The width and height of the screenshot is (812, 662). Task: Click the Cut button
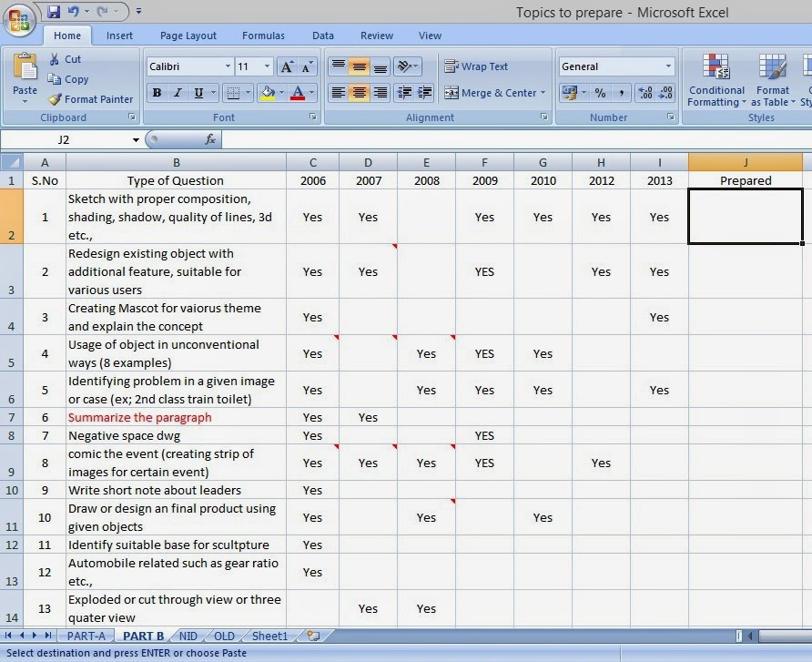pos(66,59)
